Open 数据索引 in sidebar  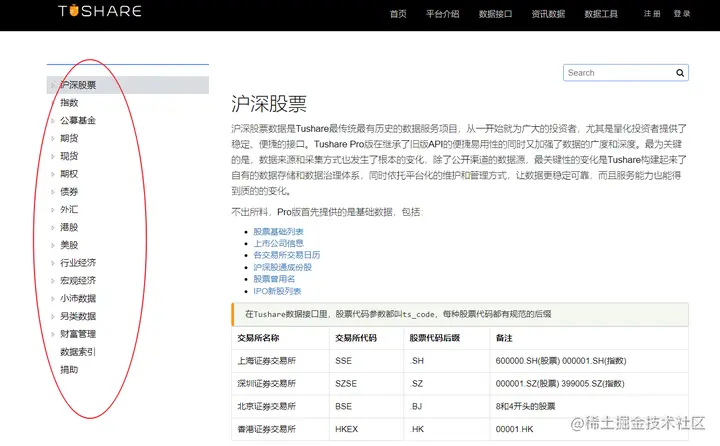click(x=78, y=352)
